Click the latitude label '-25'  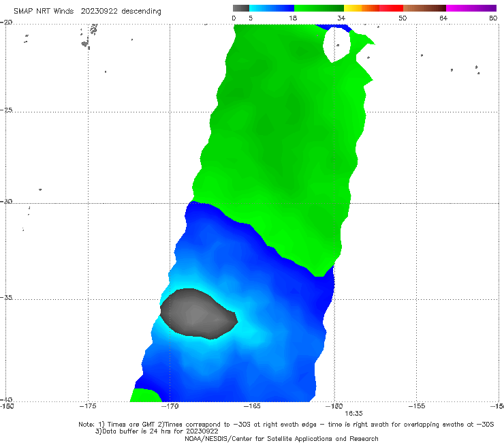click(x=6, y=110)
